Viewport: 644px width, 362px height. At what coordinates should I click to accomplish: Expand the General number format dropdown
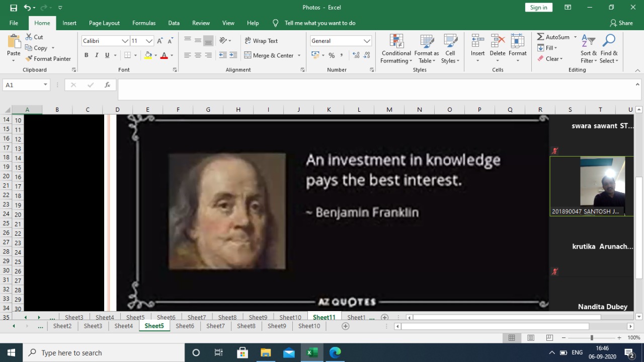[367, 41]
